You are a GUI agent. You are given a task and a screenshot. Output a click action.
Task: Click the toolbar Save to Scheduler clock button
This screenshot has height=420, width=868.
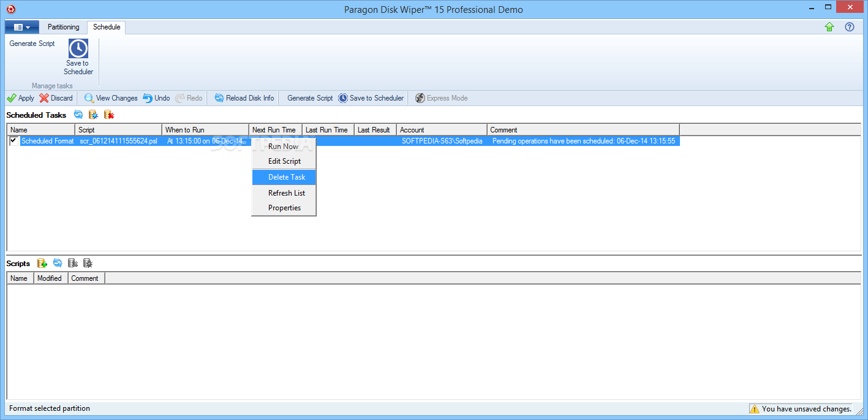pyautogui.click(x=371, y=98)
